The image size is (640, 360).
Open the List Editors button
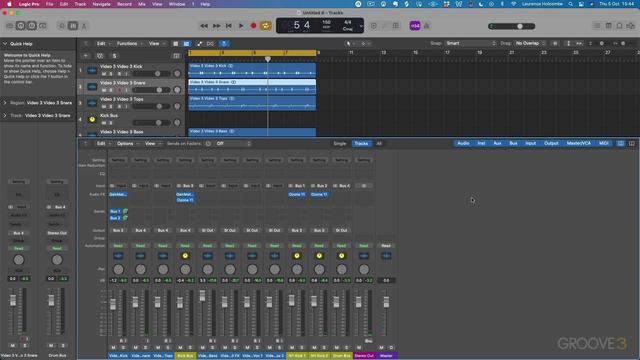click(597, 26)
